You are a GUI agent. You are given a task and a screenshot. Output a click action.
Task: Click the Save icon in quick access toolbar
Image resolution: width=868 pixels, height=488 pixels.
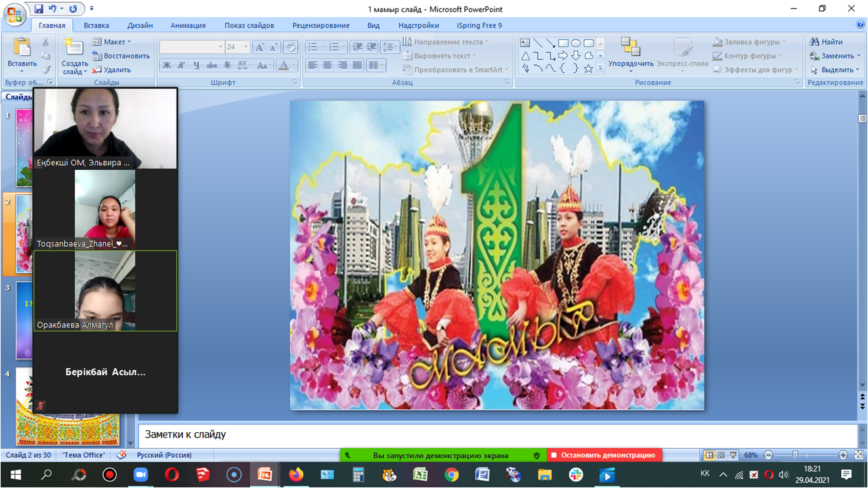click(x=39, y=9)
